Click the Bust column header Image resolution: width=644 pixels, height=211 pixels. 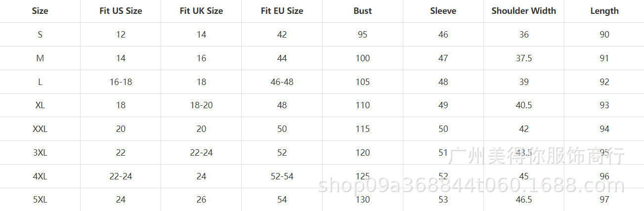point(362,11)
